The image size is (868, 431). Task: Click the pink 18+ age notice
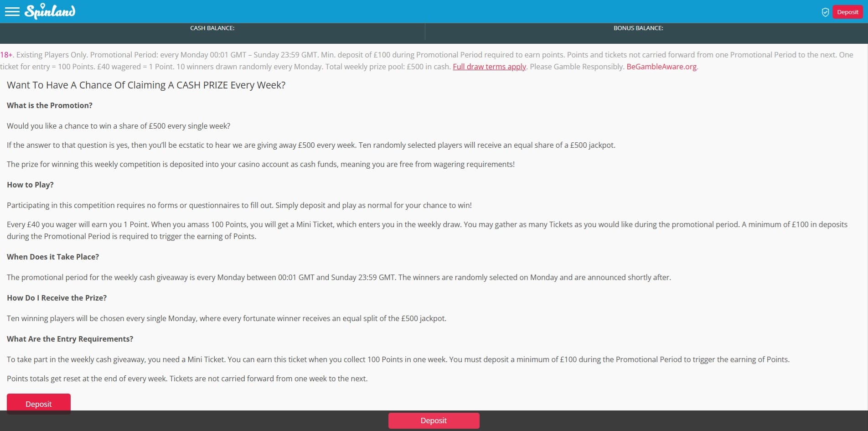[x=6, y=55]
